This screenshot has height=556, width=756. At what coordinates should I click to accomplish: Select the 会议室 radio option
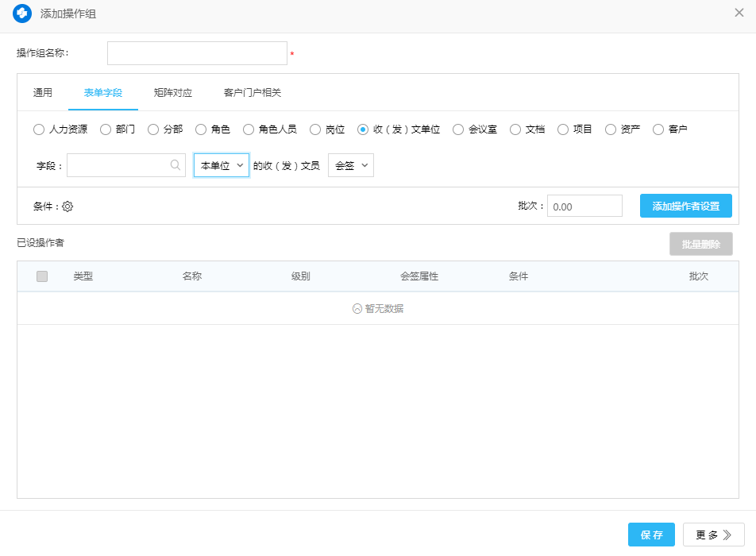458,129
